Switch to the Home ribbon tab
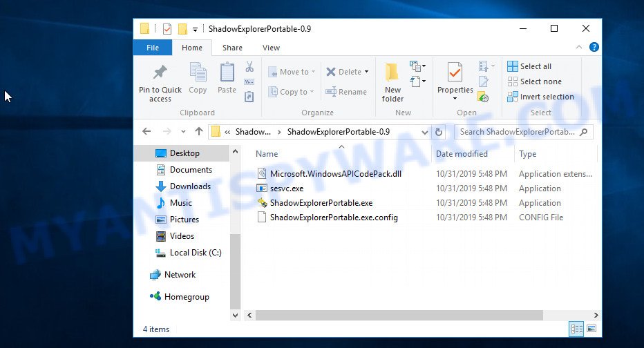644x348 pixels. click(192, 48)
